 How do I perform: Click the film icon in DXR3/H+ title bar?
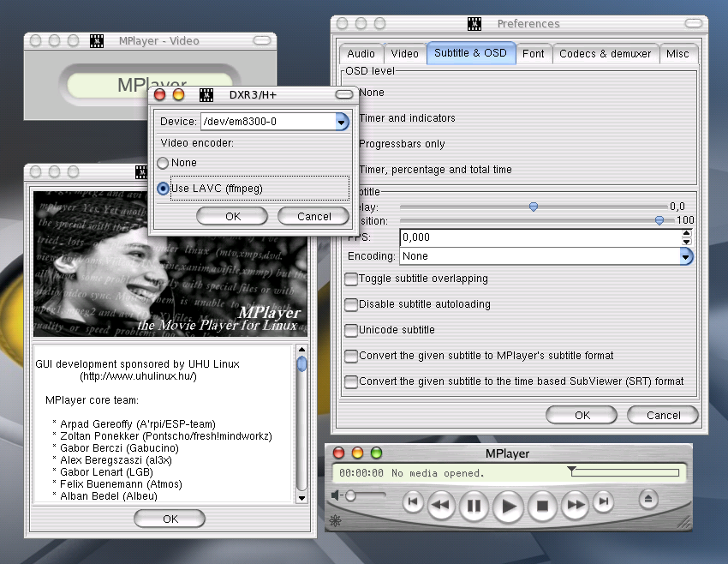[x=206, y=95]
